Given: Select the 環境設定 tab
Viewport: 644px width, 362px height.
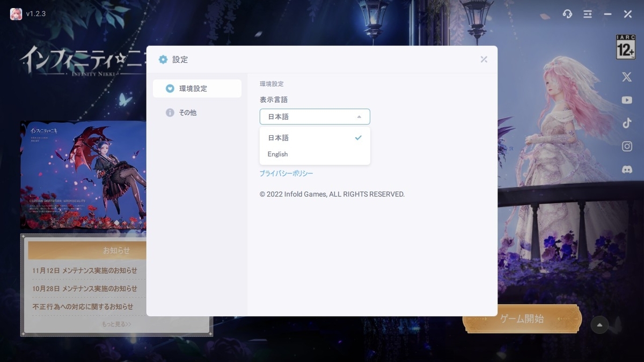Looking at the screenshot, I should pyautogui.click(x=197, y=88).
